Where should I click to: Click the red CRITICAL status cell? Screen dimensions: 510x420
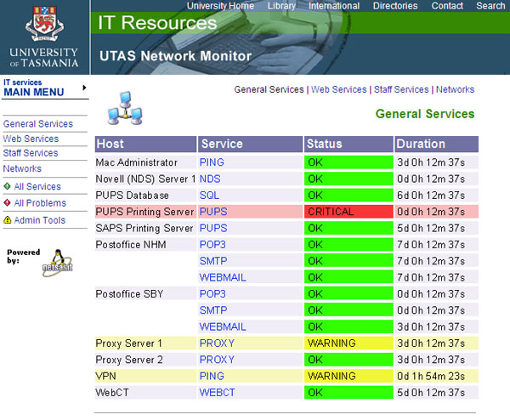[x=348, y=212]
